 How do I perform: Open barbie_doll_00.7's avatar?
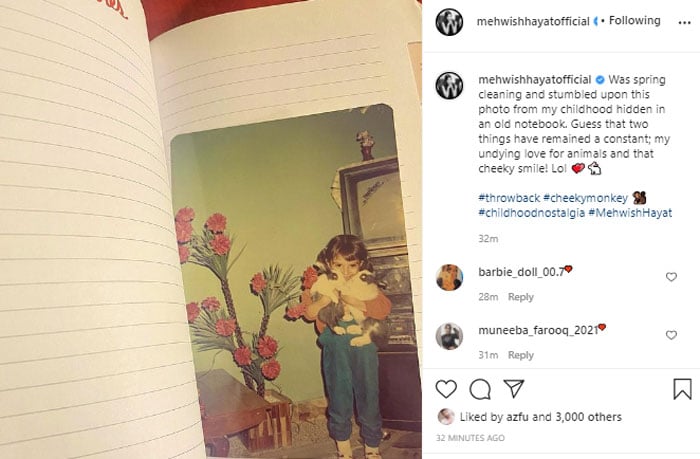click(x=450, y=277)
